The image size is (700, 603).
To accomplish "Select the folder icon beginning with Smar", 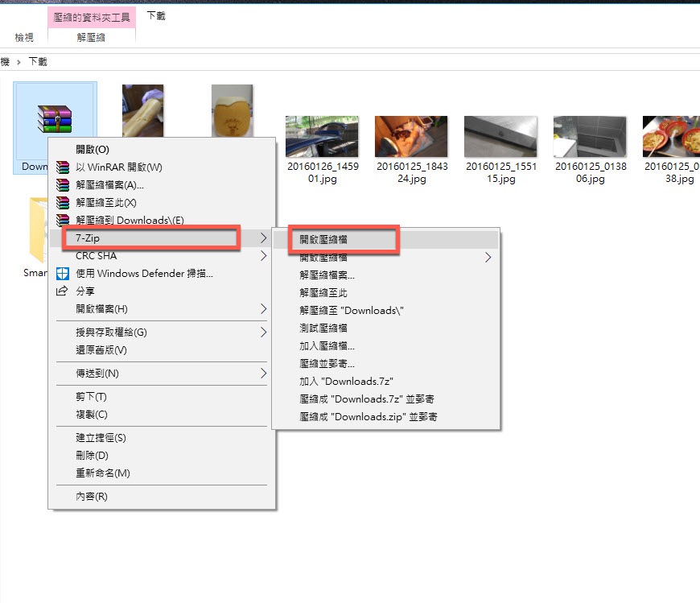I will pos(39,229).
